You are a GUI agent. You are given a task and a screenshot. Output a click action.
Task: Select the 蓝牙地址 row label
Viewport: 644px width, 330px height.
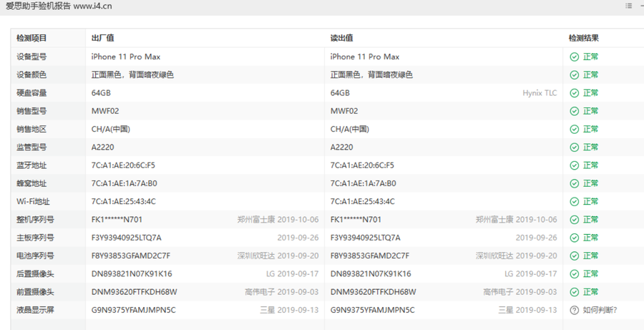(31, 165)
